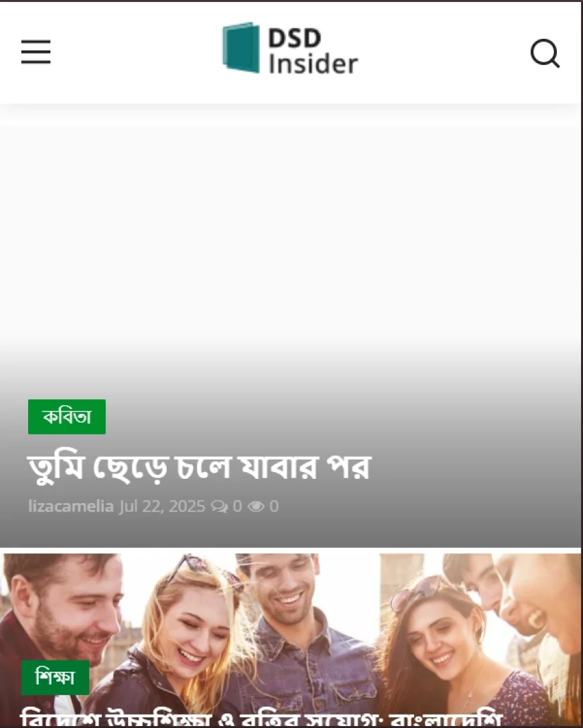Open article তুমি ছেড়ে চলে যাবার পর
This screenshot has height=728, width=583.
click(199, 467)
